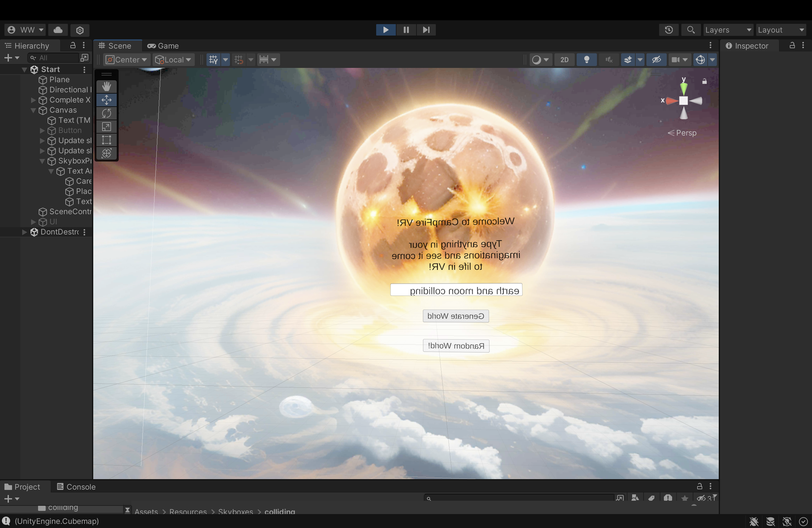Select the Hand view tool
This screenshot has height=528, width=812.
(x=107, y=86)
